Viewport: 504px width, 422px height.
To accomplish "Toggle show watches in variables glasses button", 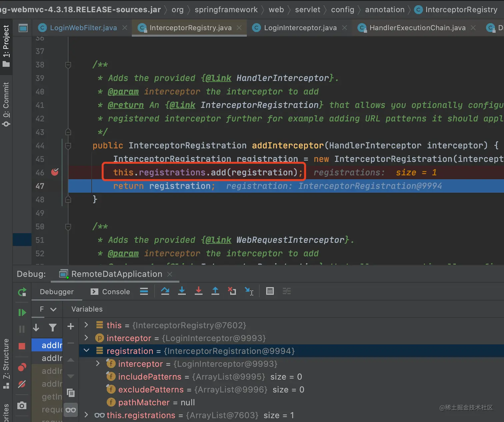I will [71, 410].
